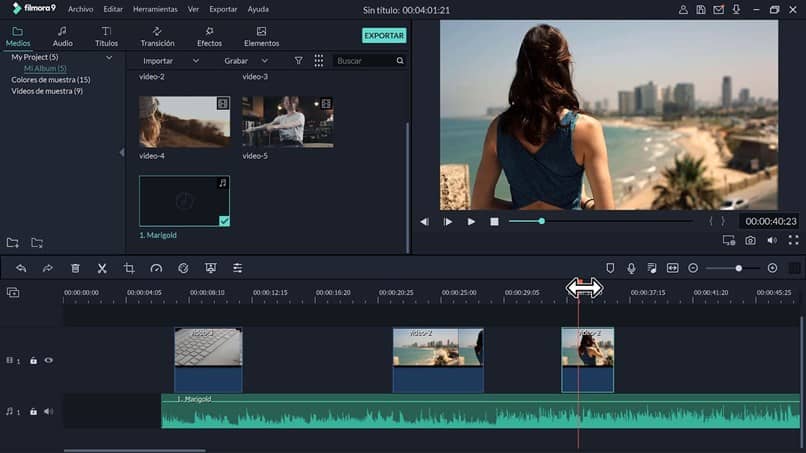This screenshot has width=806, height=453.
Task: Click the scissors split tool
Action: point(102,268)
